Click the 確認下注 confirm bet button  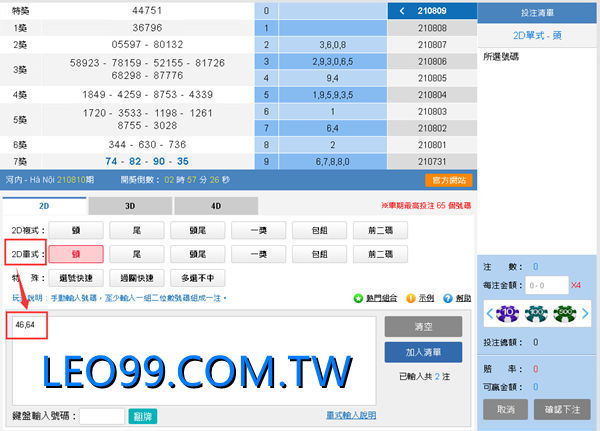tap(562, 410)
